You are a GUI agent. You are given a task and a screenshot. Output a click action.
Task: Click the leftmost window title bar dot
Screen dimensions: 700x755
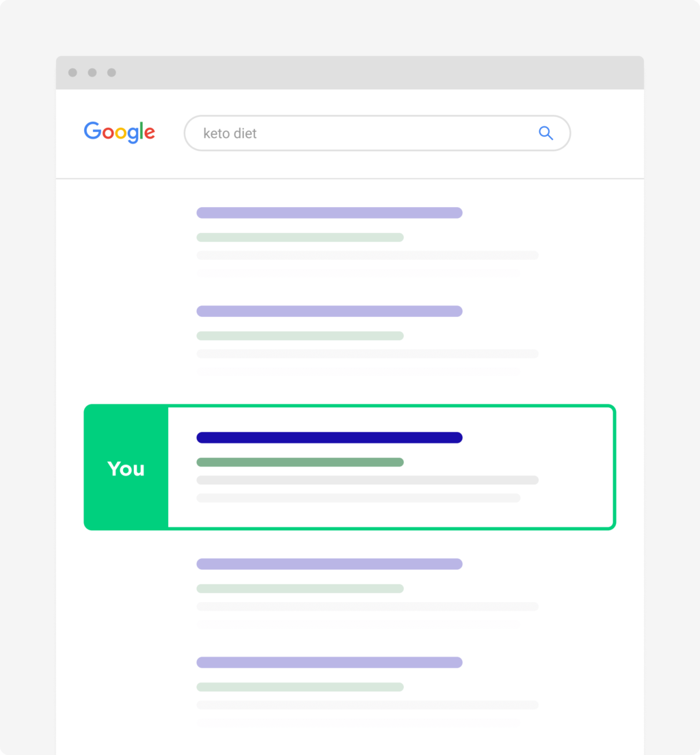coord(72,72)
